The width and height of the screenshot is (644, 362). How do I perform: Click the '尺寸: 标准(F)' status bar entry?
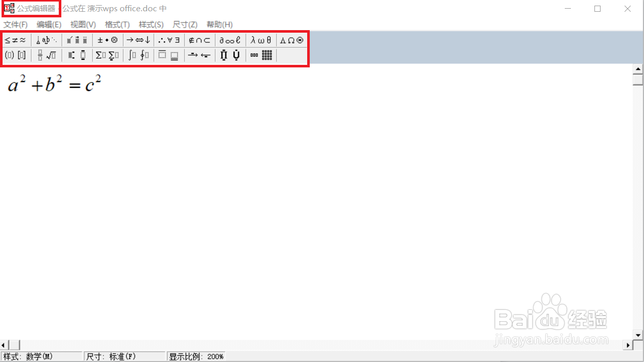coord(125,356)
